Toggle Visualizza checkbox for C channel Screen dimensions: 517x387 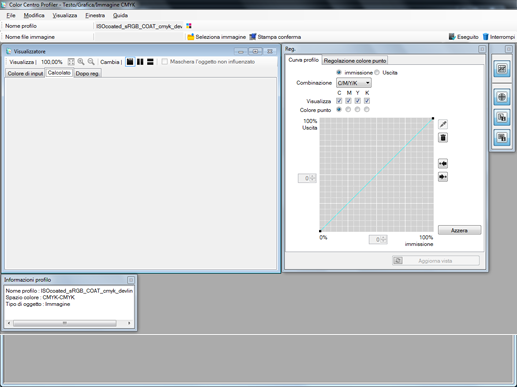tap(339, 101)
